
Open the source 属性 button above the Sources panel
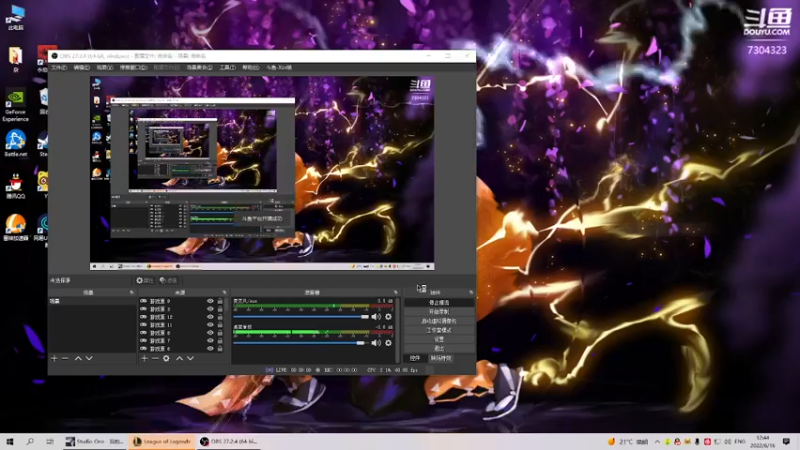[x=145, y=281]
